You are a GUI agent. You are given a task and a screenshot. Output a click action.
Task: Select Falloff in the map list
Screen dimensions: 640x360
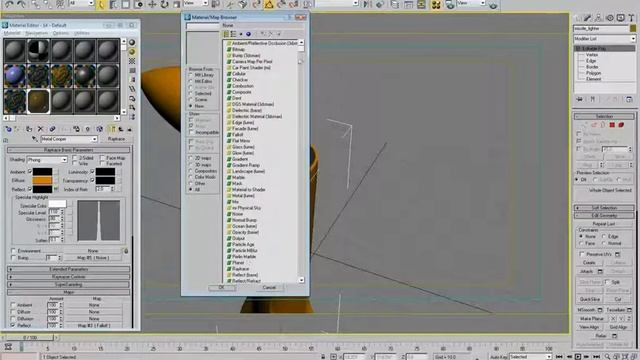coord(238,135)
